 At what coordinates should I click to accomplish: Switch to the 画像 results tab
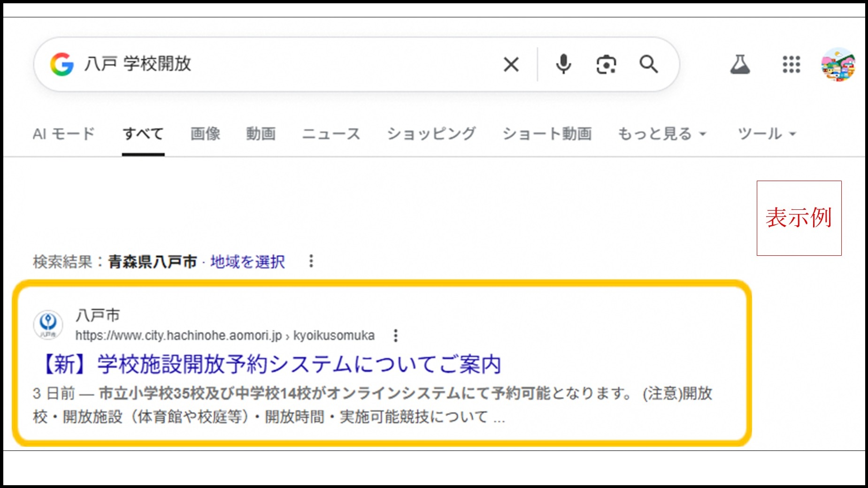(206, 134)
